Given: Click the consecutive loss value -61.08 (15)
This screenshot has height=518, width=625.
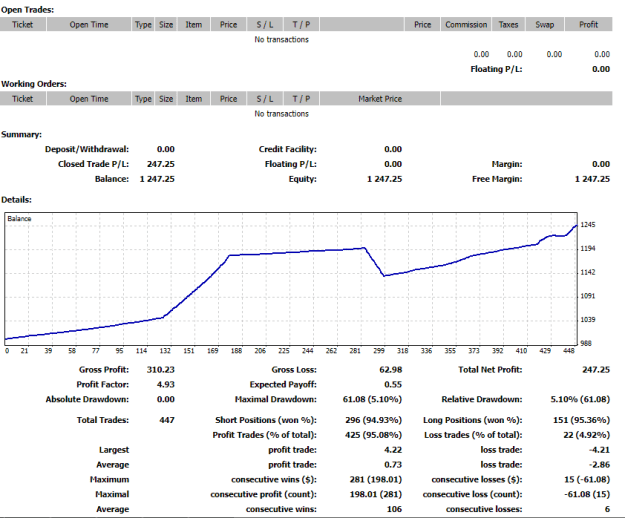Looking at the screenshot, I should [587, 494].
